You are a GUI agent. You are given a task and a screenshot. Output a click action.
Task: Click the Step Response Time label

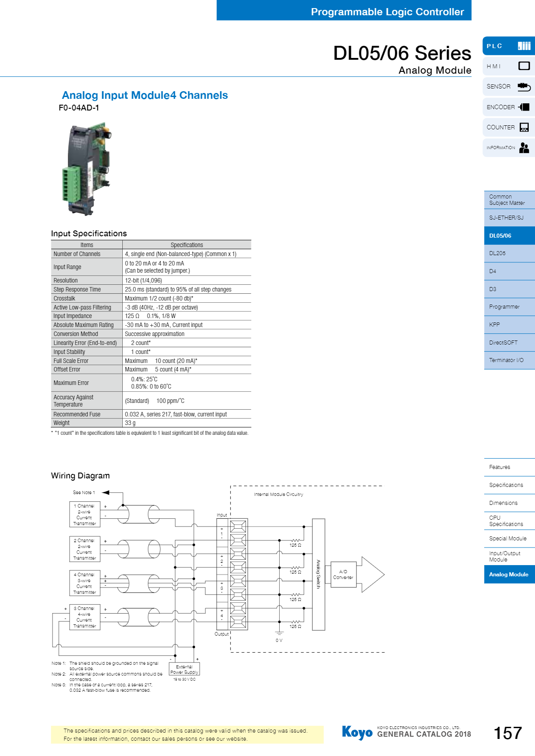[x=77, y=290]
